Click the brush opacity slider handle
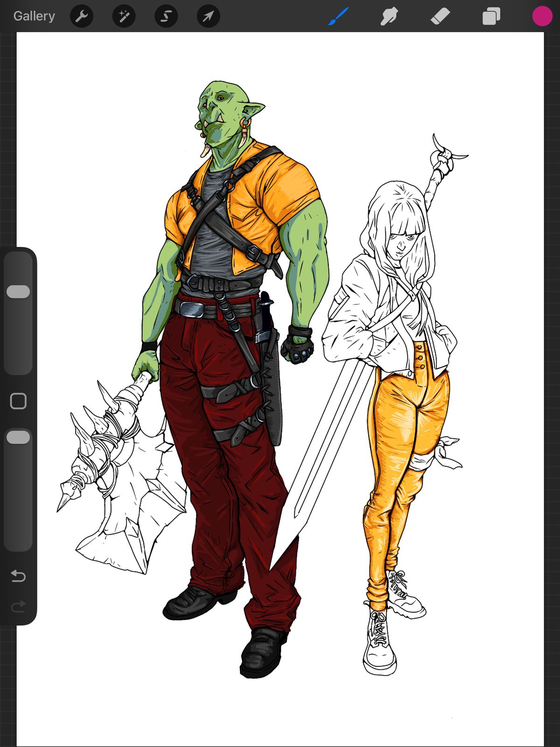The height and width of the screenshot is (747, 560). [x=19, y=437]
